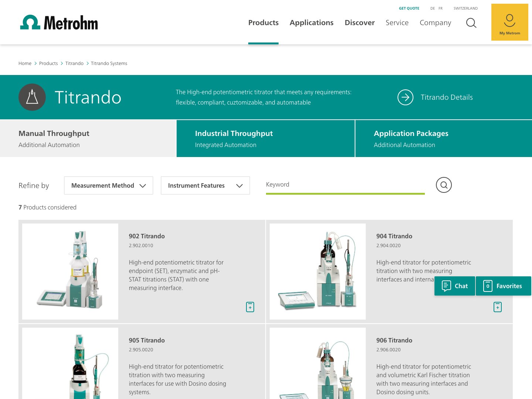Open My Metrom account button
Screen dimensions: 532x399
510,22
